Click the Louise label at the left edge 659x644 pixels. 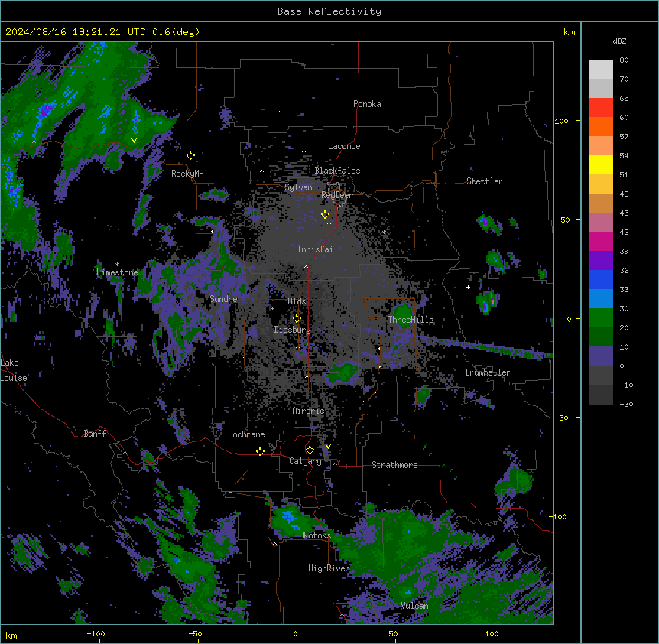pyautogui.click(x=14, y=378)
